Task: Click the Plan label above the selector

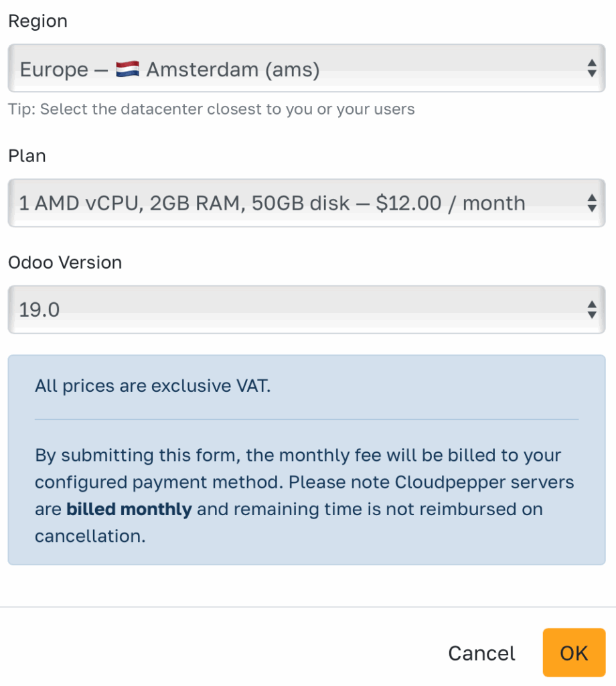Action: [x=27, y=155]
